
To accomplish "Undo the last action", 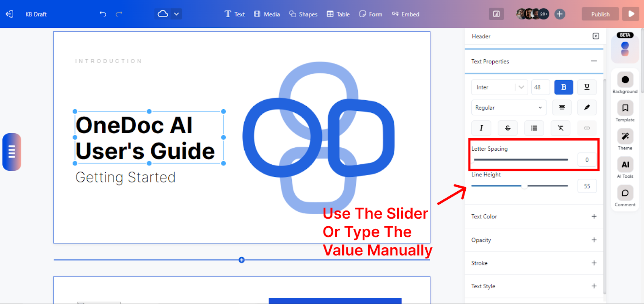I will (x=103, y=14).
